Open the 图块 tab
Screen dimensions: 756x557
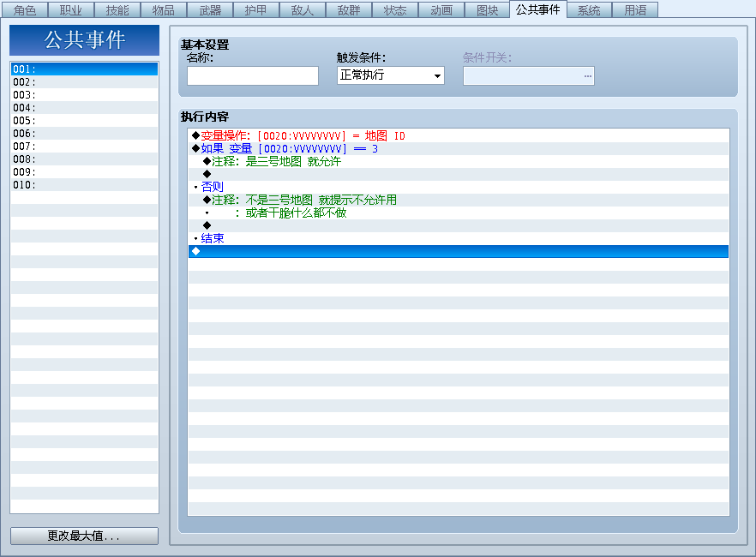[x=488, y=9]
